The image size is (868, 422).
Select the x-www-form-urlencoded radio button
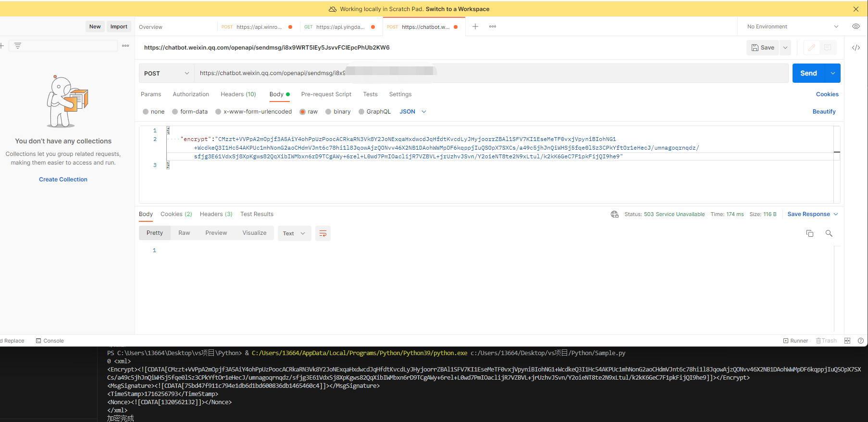tap(218, 112)
